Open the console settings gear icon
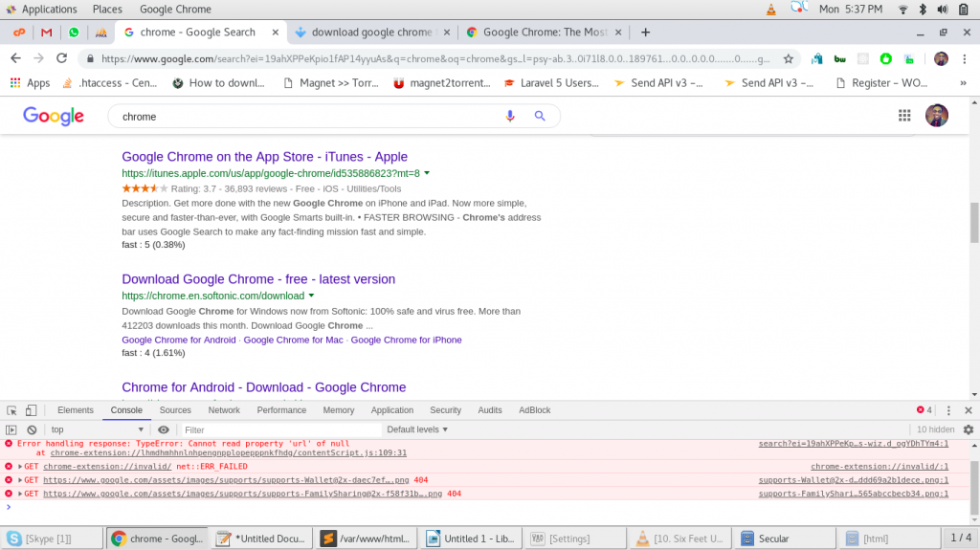980x550 pixels. (x=968, y=430)
